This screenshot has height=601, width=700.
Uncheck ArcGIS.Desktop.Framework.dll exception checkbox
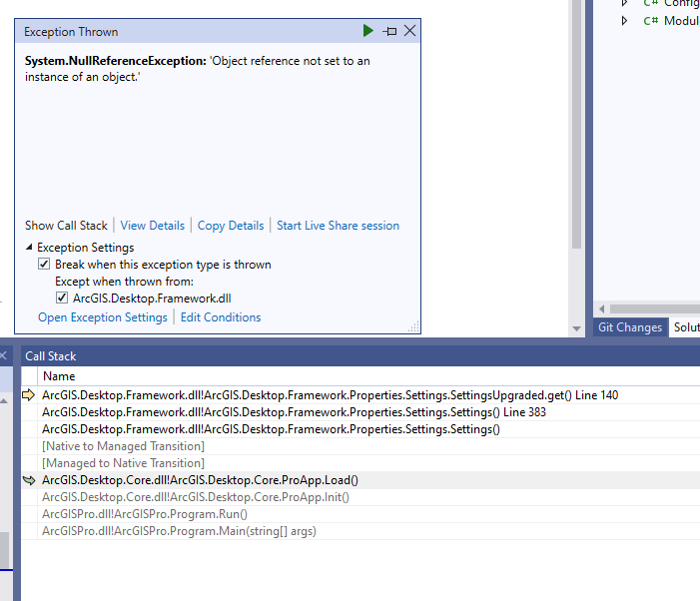(x=62, y=298)
